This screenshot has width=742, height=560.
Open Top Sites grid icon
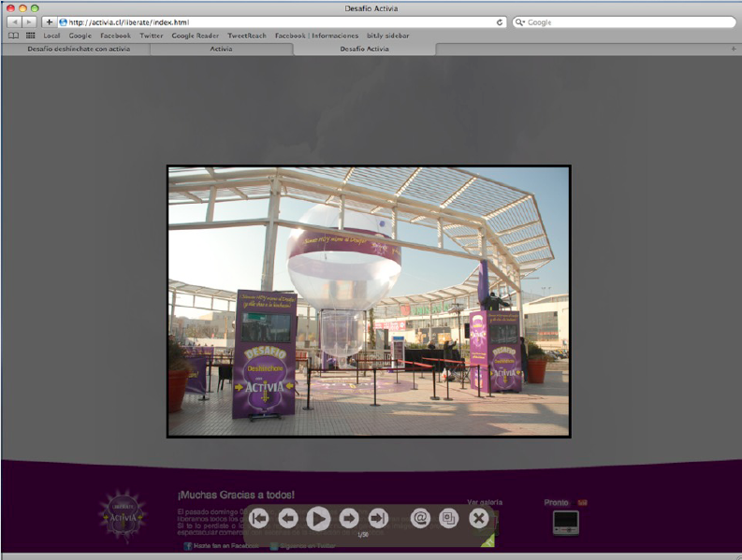tap(30, 36)
